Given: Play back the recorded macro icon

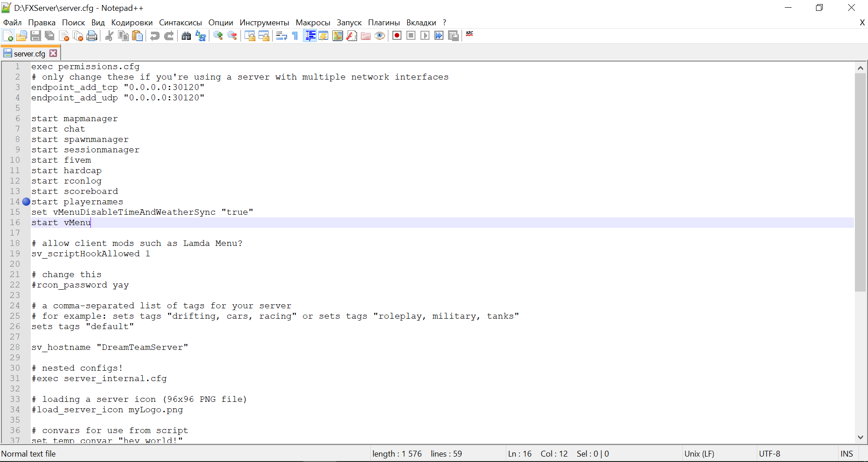Looking at the screenshot, I should point(425,36).
